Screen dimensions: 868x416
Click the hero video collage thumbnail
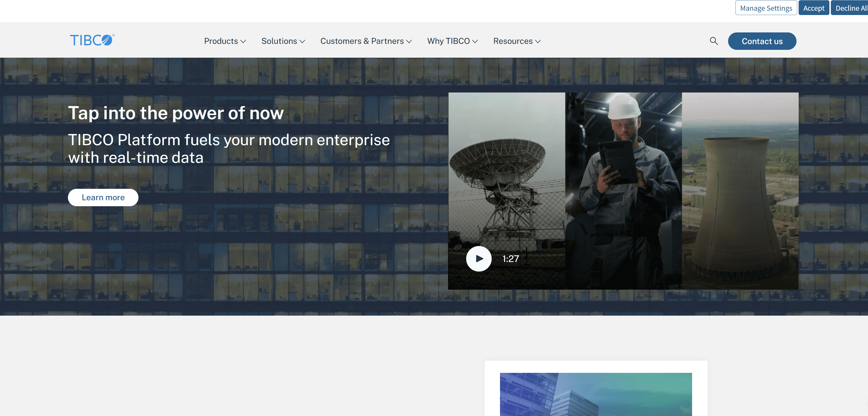coord(623,191)
